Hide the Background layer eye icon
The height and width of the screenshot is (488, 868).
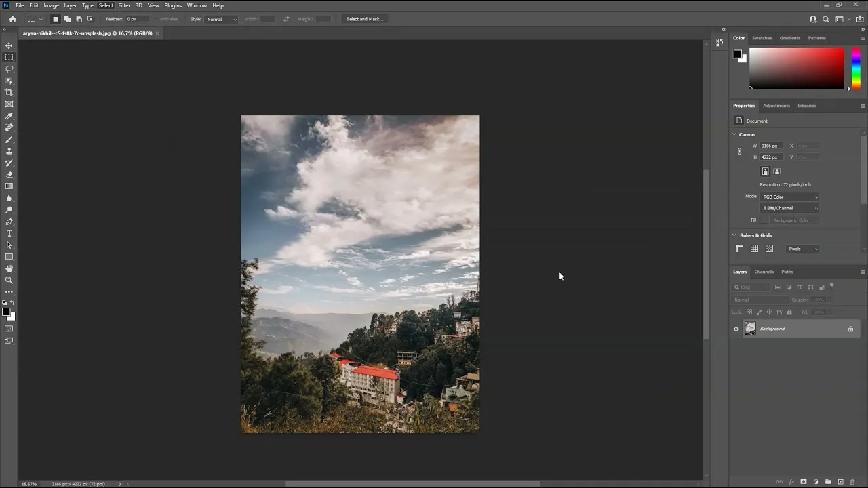736,329
